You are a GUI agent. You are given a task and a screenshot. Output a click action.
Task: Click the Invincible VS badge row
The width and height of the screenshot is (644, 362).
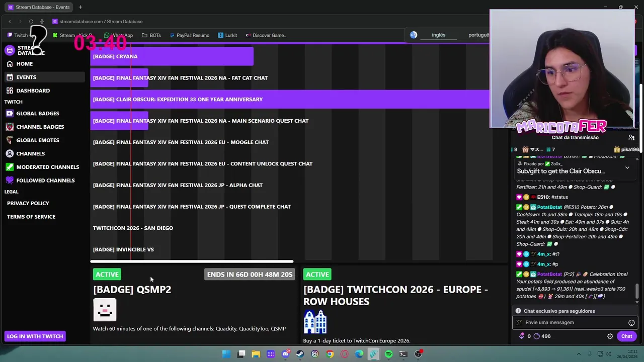[123, 249]
